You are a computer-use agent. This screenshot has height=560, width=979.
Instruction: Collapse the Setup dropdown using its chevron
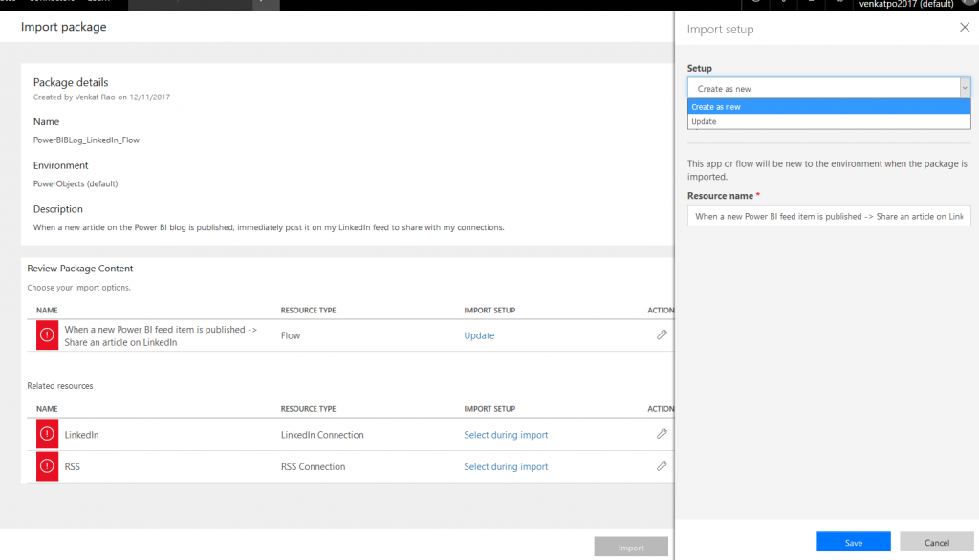click(x=964, y=89)
